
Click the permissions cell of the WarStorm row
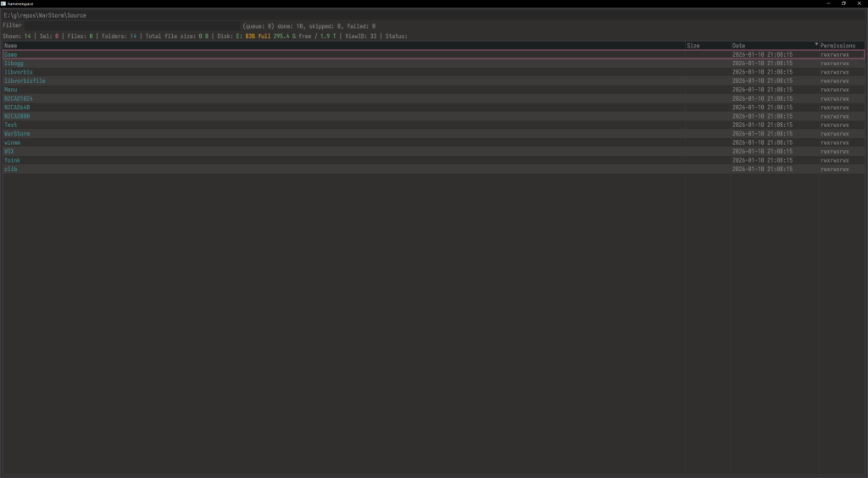click(835, 134)
